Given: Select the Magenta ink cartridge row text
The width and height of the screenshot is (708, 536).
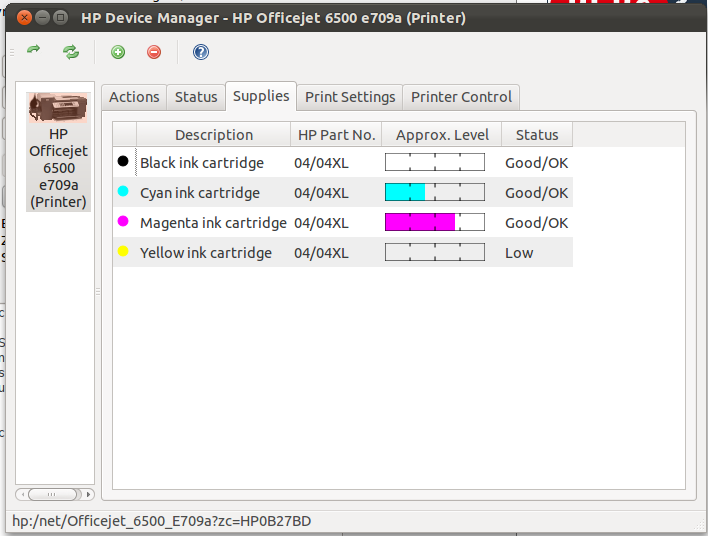Looking at the screenshot, I should tap(213, 223).
